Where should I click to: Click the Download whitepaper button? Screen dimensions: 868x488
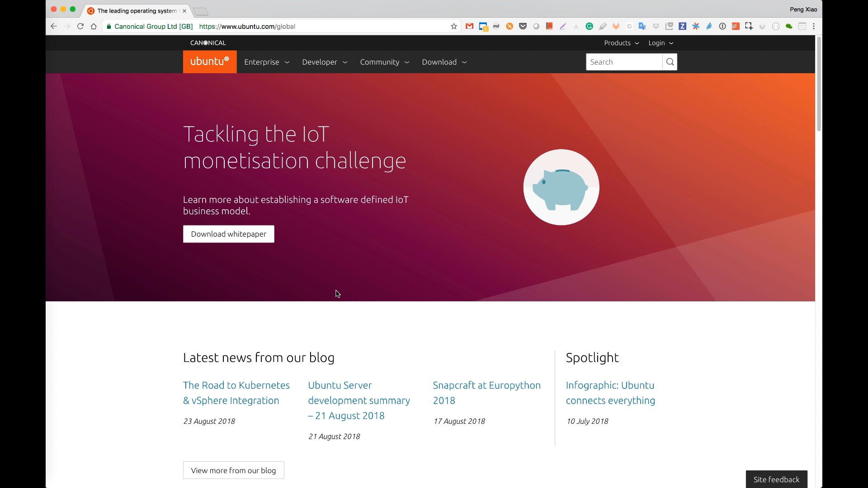(228, 234)
